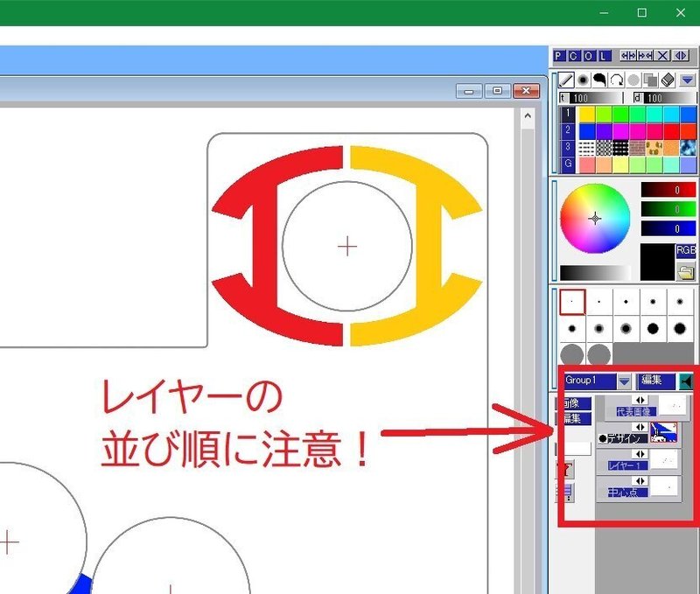Screen dimensions: 700x594
Task: Click the L panel button
Action: coord(604,56)
